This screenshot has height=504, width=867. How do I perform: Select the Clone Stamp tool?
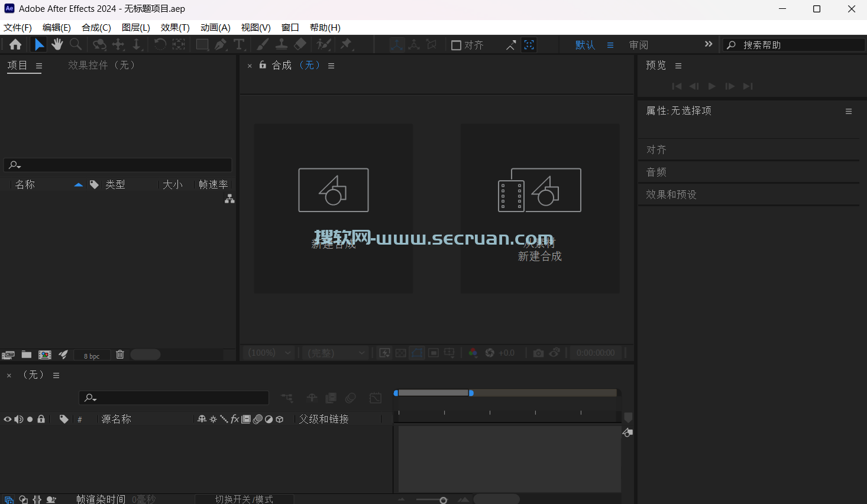282,44
